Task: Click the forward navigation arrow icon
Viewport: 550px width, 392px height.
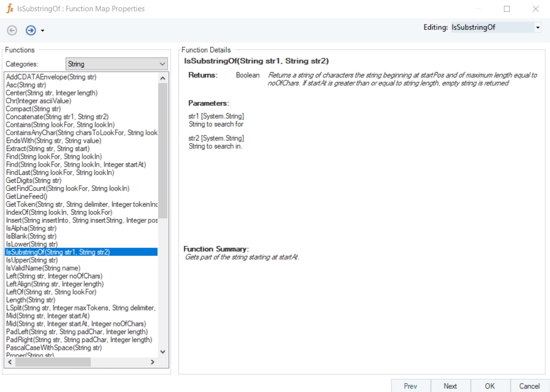Action: pos(31,30)
